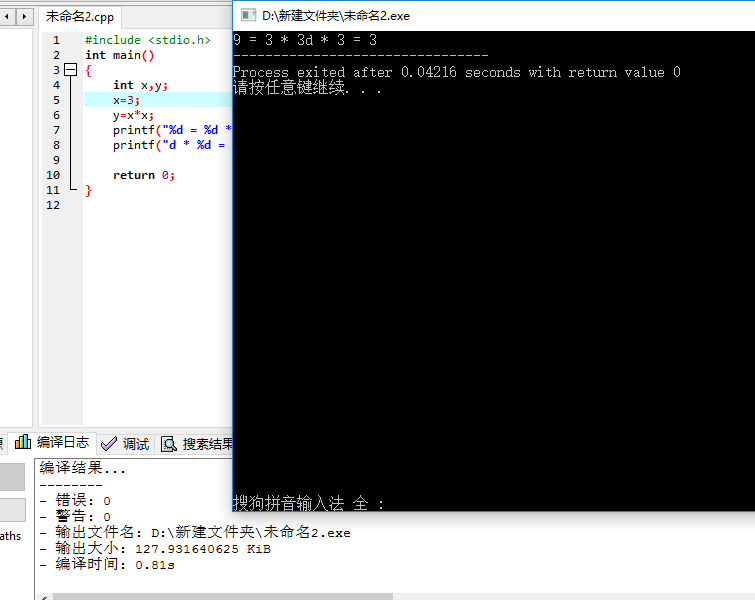The width and height of the screenshot is (755, 600).
Task: Click the compile log horizontal scrollbar
Action: 223,597
